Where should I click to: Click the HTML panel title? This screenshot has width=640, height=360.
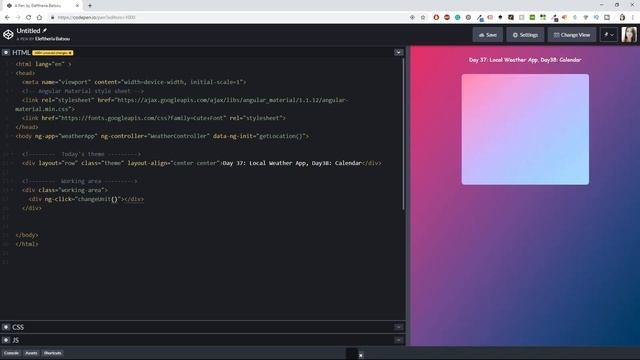[x=21, y=53]
